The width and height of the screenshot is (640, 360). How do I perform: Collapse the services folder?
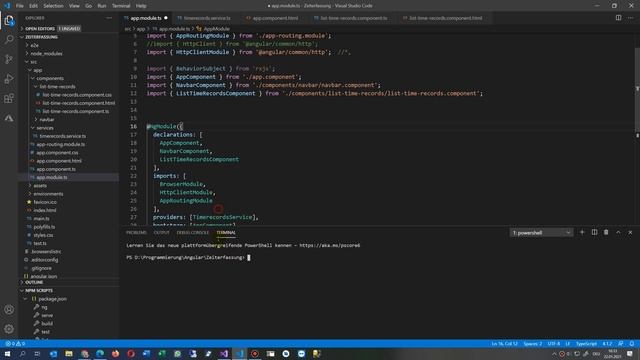[x=45, y=128]
